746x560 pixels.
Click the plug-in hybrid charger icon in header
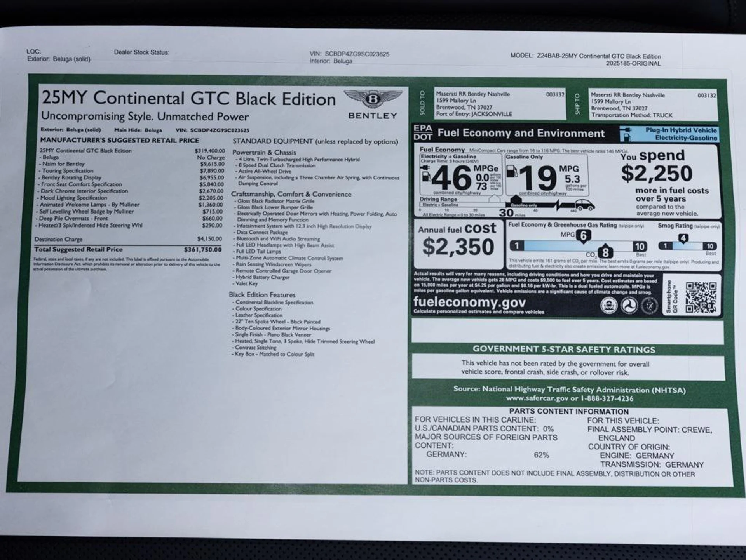pyautogui.click(x=626, y=134)
